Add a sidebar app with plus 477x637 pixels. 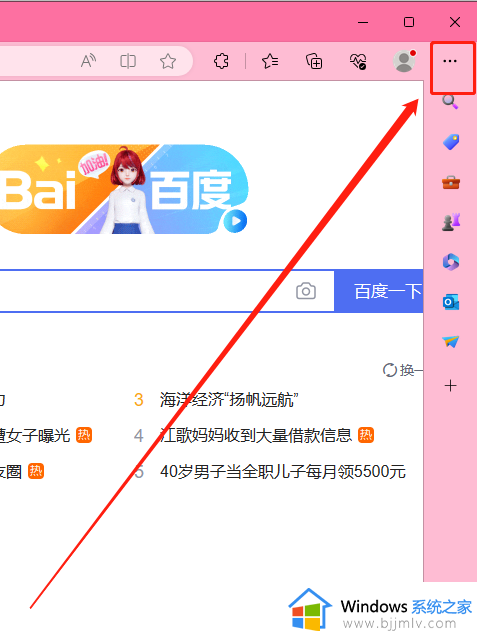[451, 386]
